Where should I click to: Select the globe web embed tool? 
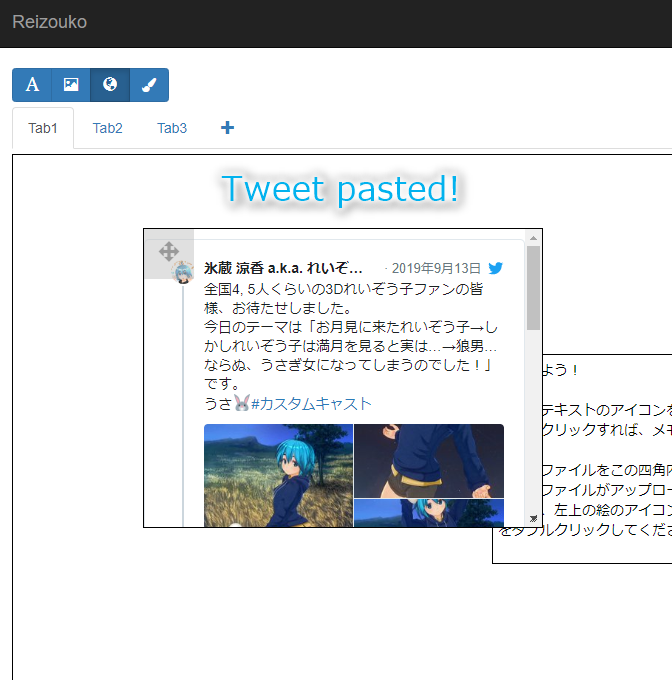pos(110,85)
